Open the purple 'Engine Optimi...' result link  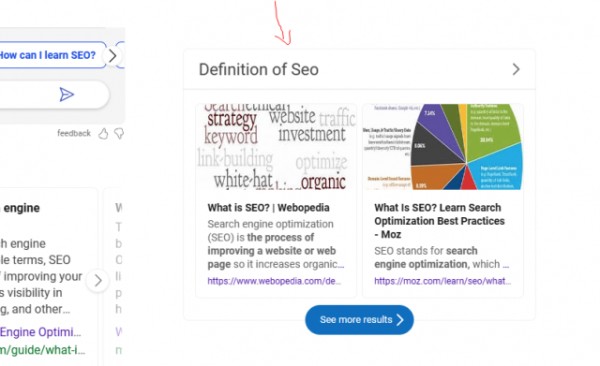(x=40, y=332)
